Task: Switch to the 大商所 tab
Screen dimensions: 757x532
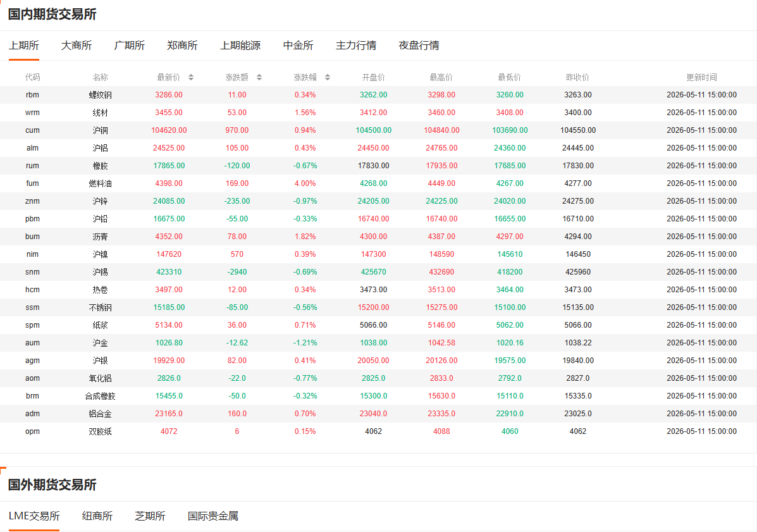Action: tap(77, 46)
